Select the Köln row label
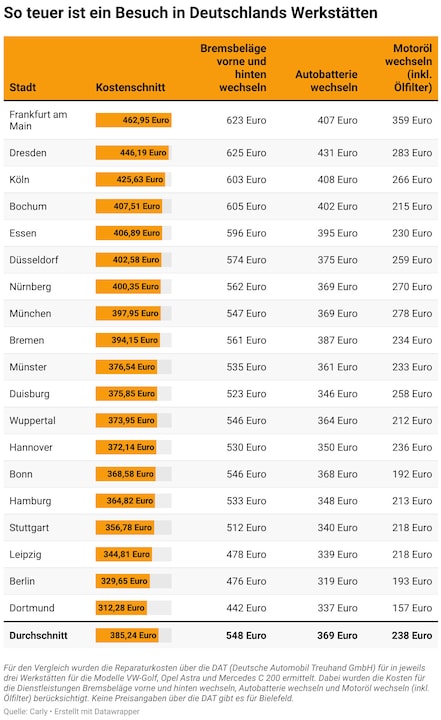The height and width of the screenshot is (720, 441). pos(19,180)
